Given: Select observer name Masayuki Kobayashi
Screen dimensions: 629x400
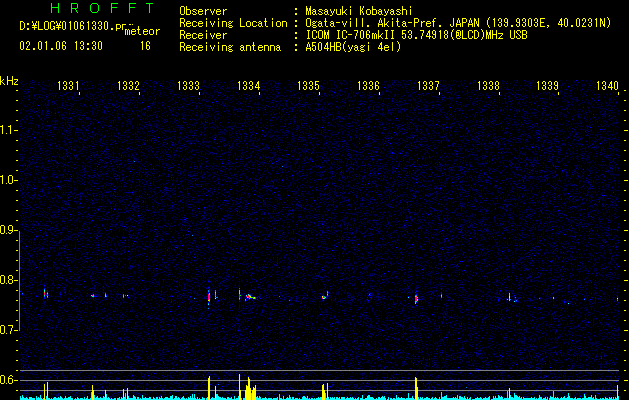Looking at the screenshot, I should (x=359, y=11).
